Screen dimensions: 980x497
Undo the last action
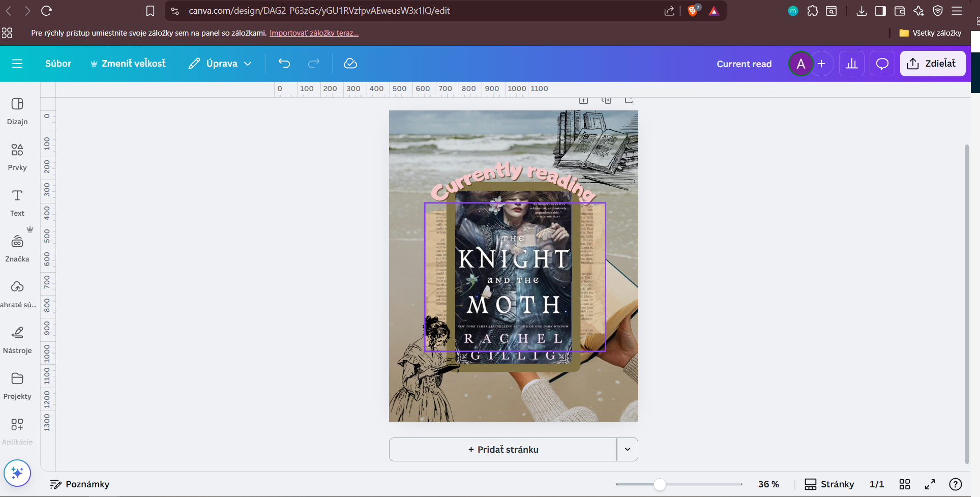click(284, 64)
